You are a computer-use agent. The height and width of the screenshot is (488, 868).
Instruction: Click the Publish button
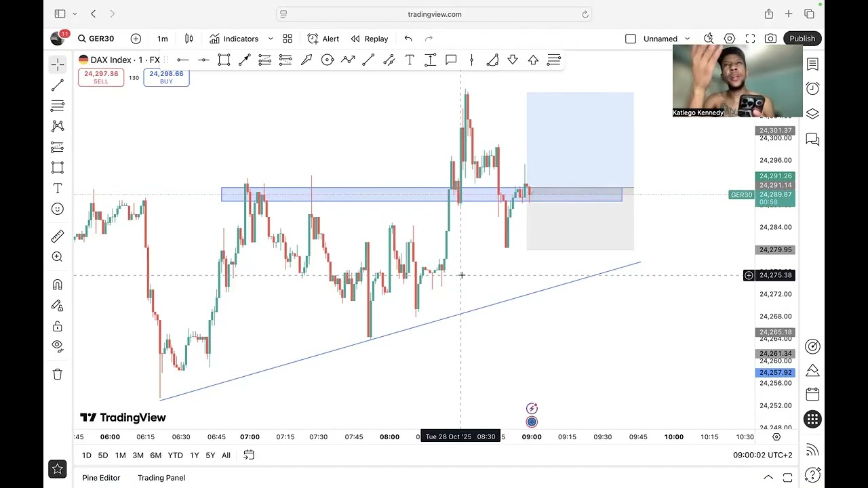pyautogui.click(x=802, y=39)
